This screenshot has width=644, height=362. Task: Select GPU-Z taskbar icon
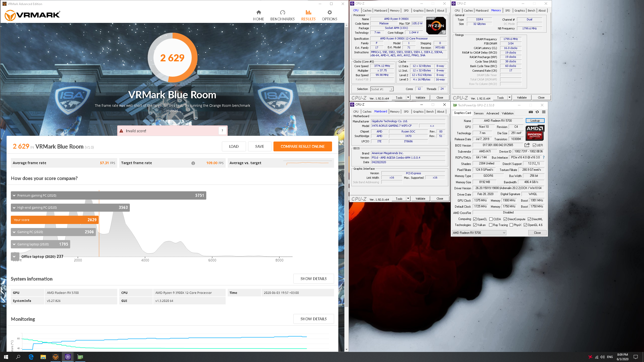tap(80, 357)
